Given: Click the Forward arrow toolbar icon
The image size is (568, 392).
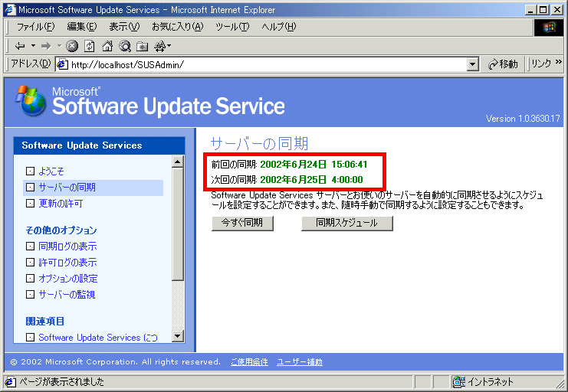Looking at the screenshot, I should pyautogui.click(x=46, y=46).
